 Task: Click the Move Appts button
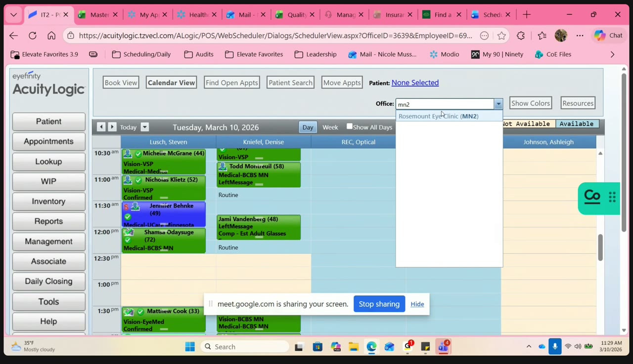342,82
